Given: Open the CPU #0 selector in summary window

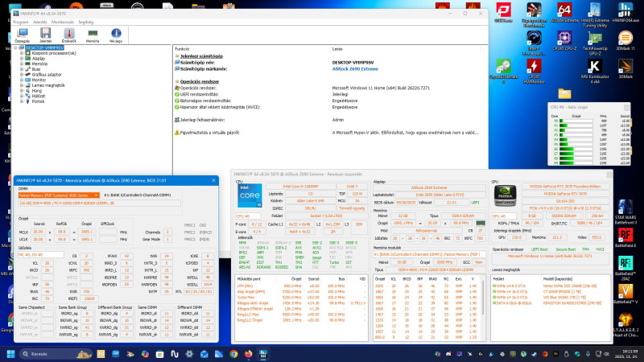Looking at the screenshot, I should click(x=248, y=216).
